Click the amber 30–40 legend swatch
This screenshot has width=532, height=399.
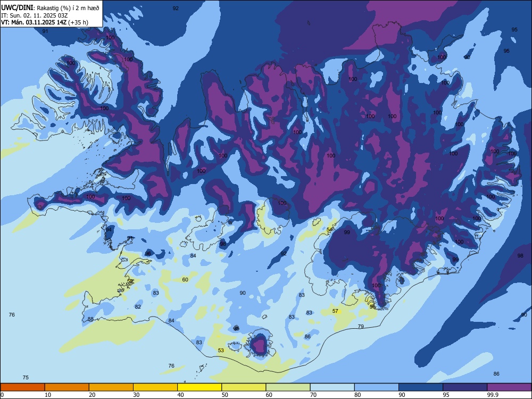(x=155, y=387)
